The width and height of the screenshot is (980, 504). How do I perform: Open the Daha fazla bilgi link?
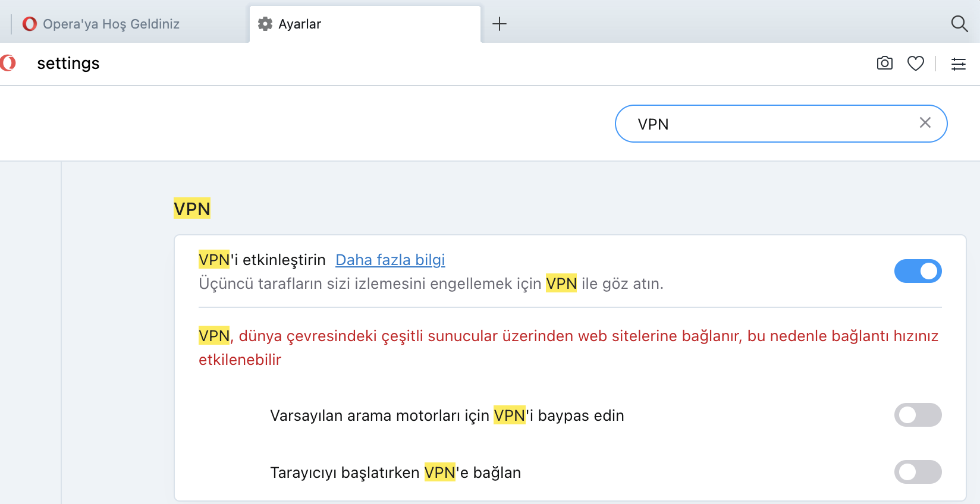pos(390,260)
